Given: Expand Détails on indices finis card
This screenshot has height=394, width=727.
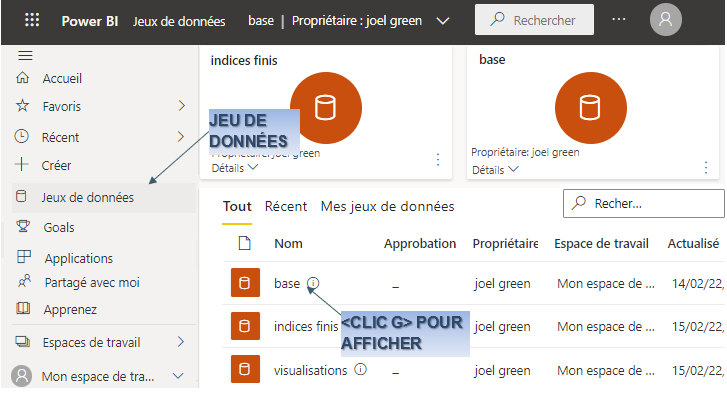Looking at the screenshot, I should coord(235,168).
